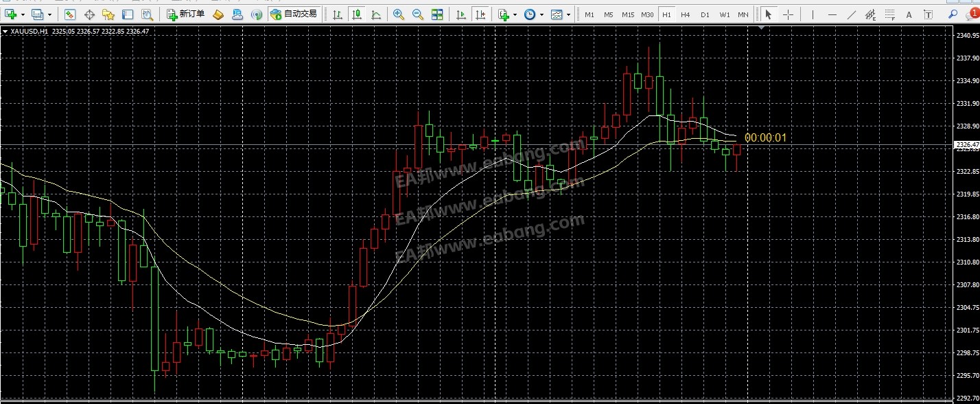Expand the Indicators dropdown arrow

[515, 14]
